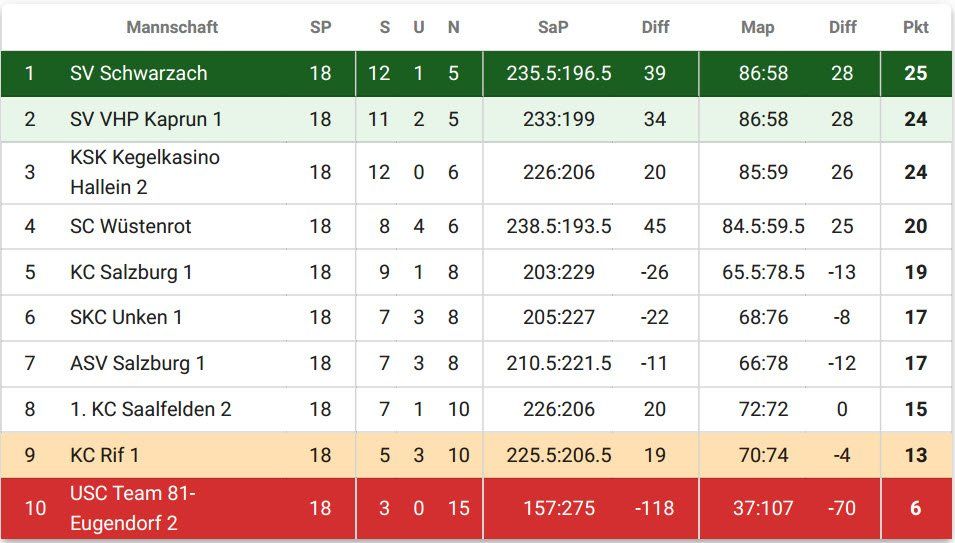This screenshot has height=543, width=955.
Task: Click the SaP column header
Action: pos(553,27)
